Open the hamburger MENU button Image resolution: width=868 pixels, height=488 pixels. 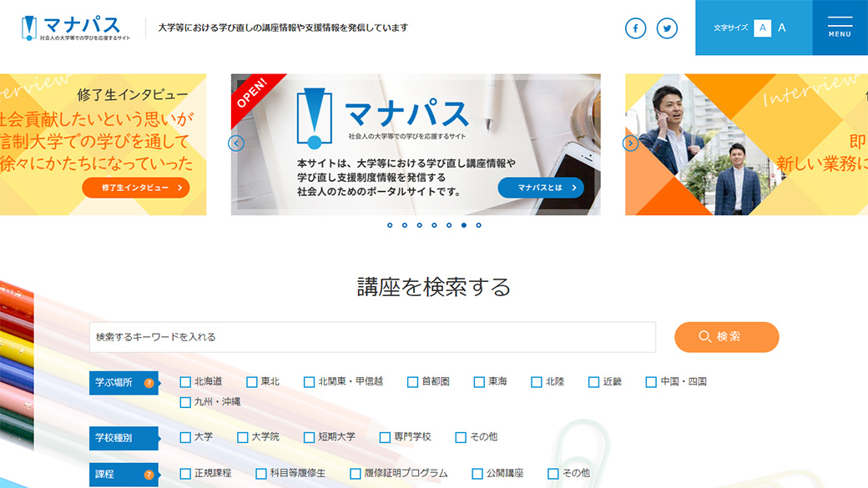pos(840,27)
